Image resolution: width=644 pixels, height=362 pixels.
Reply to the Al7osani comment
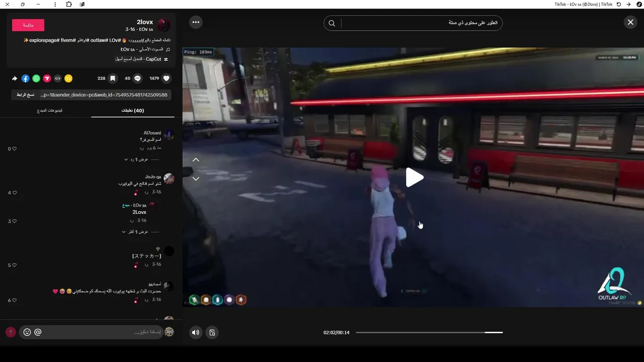coord(142,148)
